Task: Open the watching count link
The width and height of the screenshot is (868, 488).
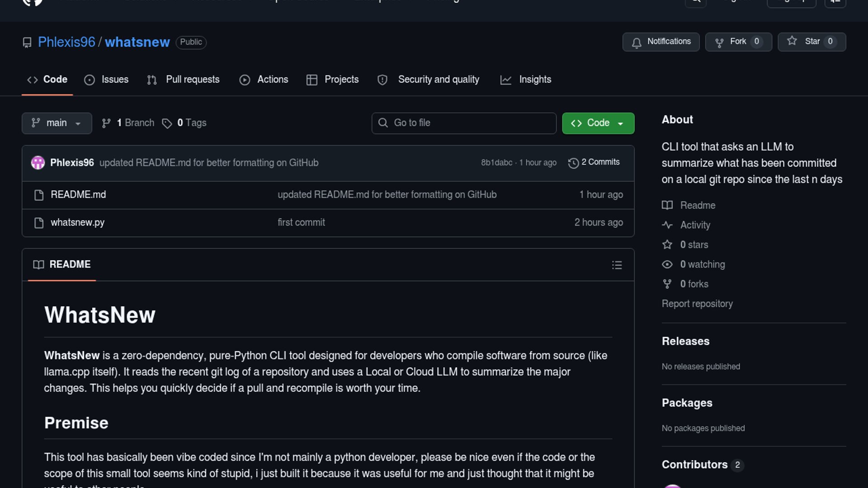Action: tap(702, 264)
